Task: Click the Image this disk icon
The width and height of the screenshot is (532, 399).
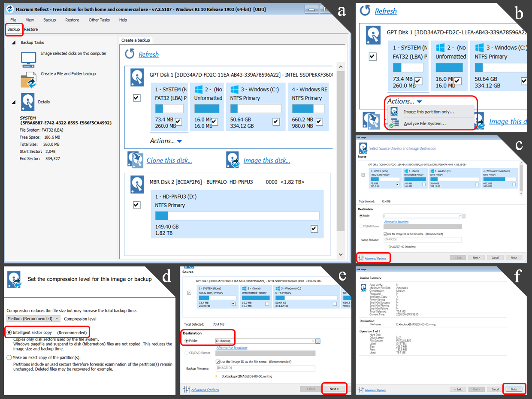Action: (x=232, y=160)
